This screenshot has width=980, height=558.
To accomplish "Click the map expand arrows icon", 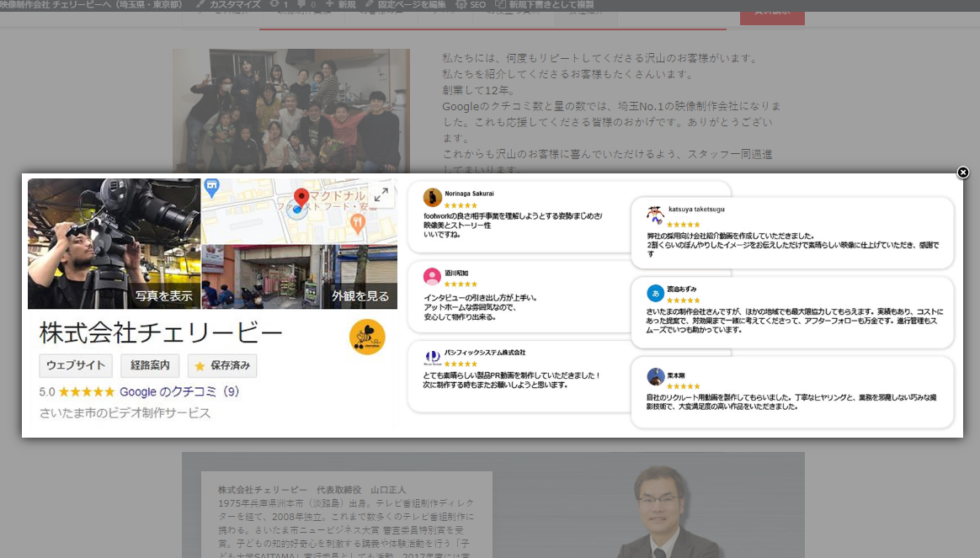I will [381, 194].
